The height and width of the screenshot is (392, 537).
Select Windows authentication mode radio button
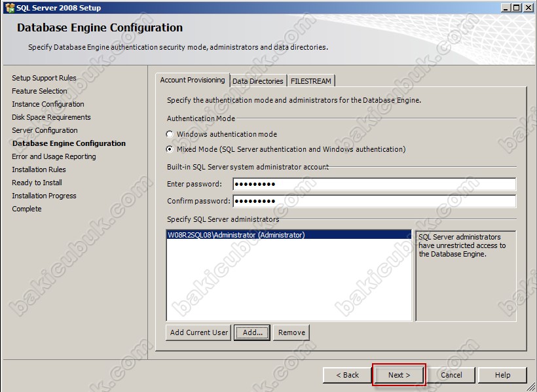[170, 134]
